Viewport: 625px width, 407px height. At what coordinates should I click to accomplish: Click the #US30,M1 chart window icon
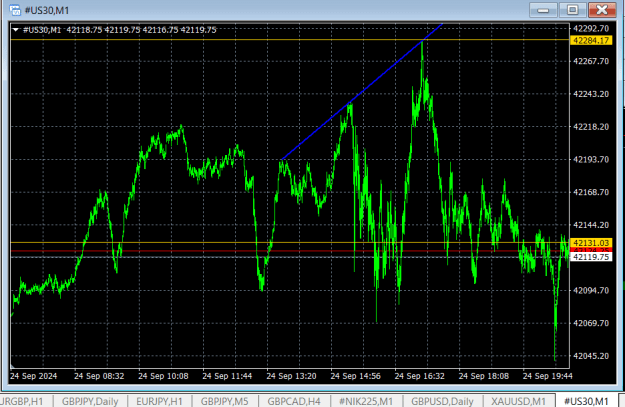[x=15, y=10]
